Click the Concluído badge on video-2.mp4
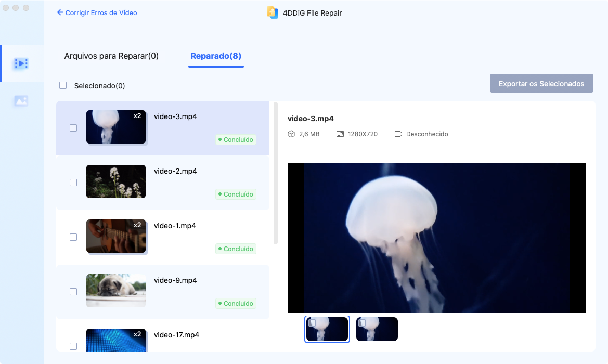608x364 pixels. [x=236, y=194]
